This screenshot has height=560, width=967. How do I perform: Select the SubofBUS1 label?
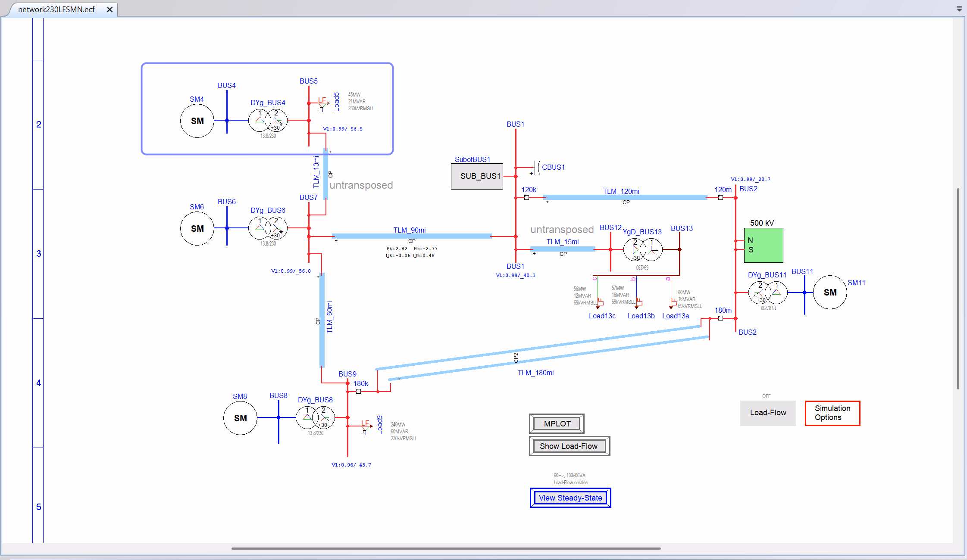(x=473, y=159)
